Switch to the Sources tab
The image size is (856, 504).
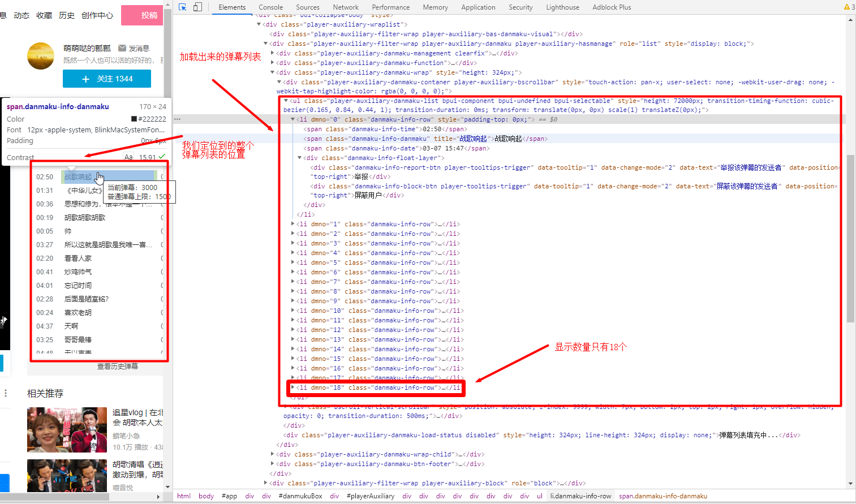tap(308, 7)
